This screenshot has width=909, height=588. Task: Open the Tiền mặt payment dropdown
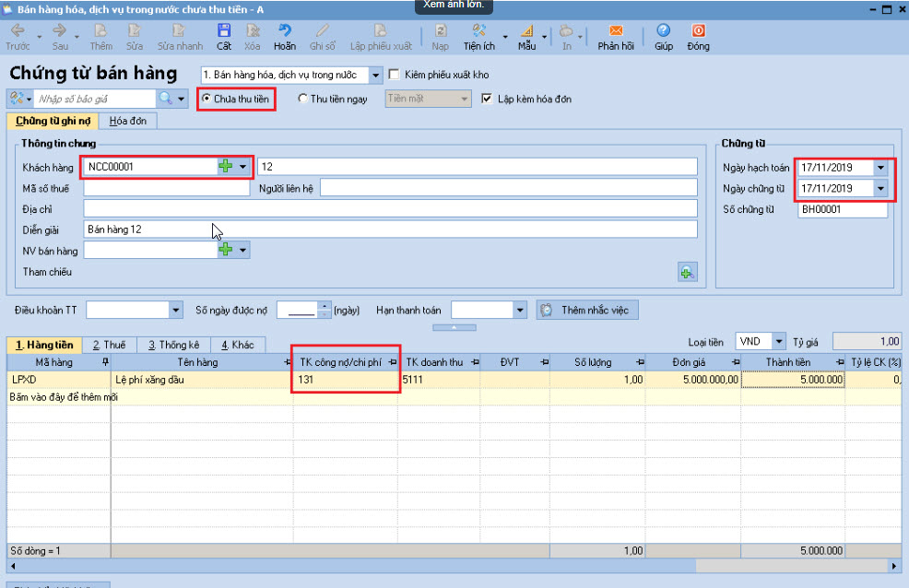[464, 99]
